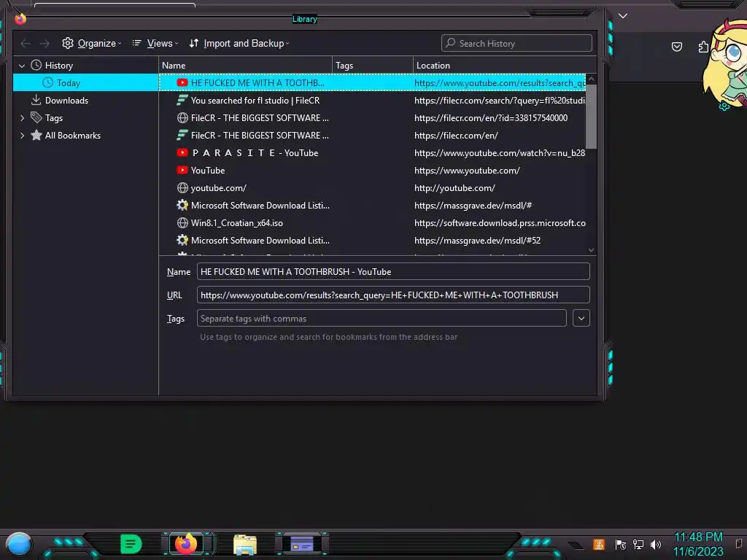Open the tags selector dropdown arrow
This screenshot has width=747, height=560.
coord(581,318)
